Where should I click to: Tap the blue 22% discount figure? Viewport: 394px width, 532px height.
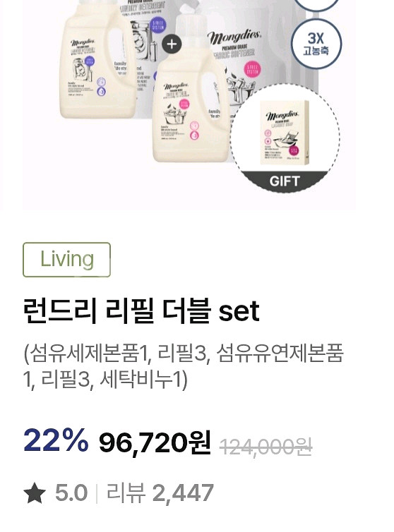tap(56, 440)
